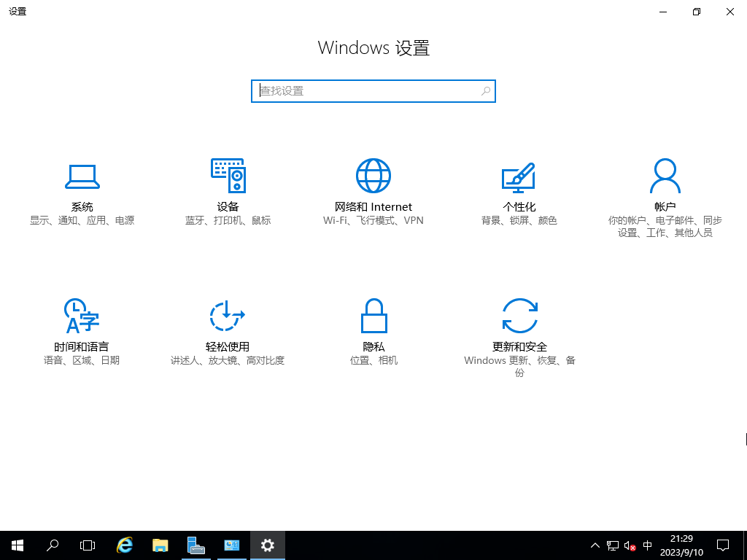
Task: Open the Action Center notification icon
Action: (723, 545)
